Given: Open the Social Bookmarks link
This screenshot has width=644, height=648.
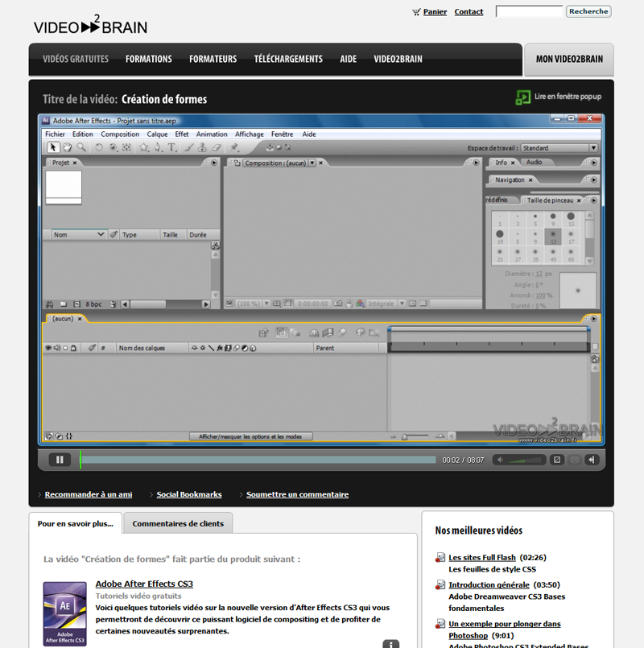Looking at the screenshot, I should point(189,494).
